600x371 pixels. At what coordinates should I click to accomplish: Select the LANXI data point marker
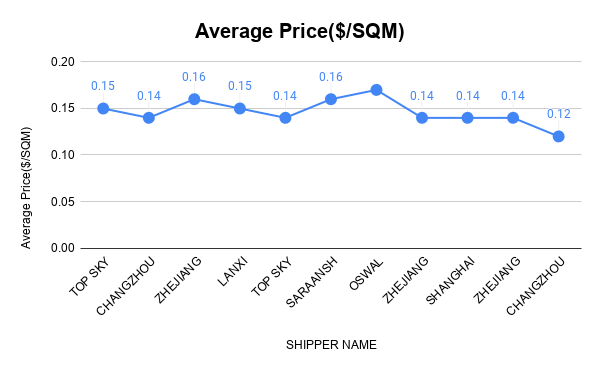tap(240, 109)
